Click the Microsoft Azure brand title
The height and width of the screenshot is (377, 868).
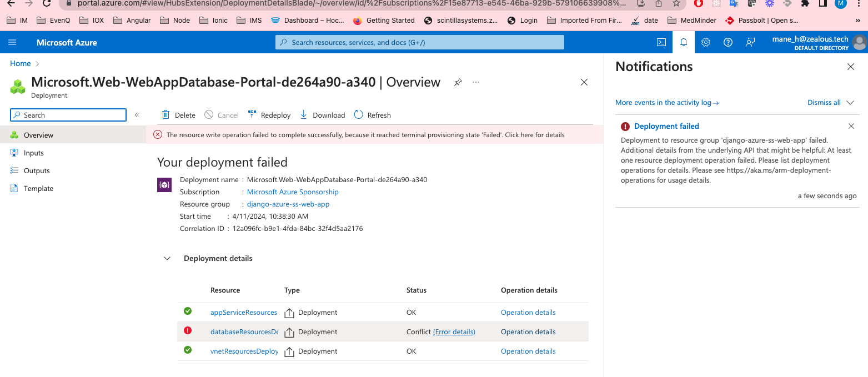(67, 43)
